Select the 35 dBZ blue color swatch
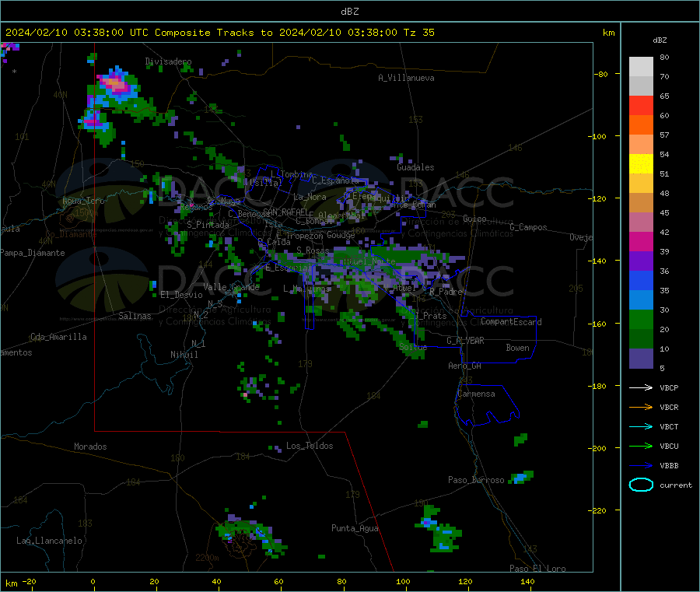Viewport: 700px width, 592px height. click(641, 300)
